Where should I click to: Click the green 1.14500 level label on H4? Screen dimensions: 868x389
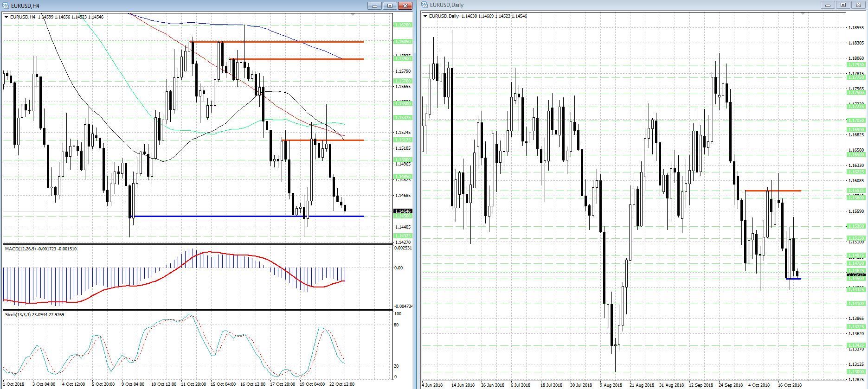(x=403, y=216)
